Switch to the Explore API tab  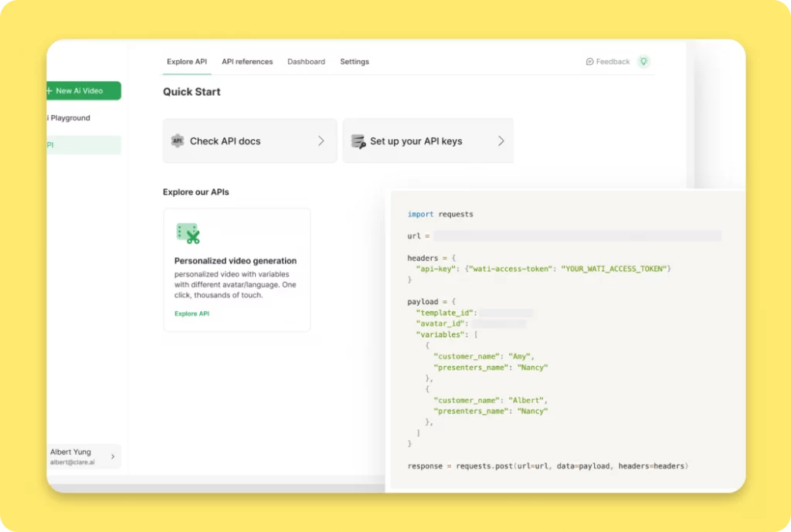(187, 62)
